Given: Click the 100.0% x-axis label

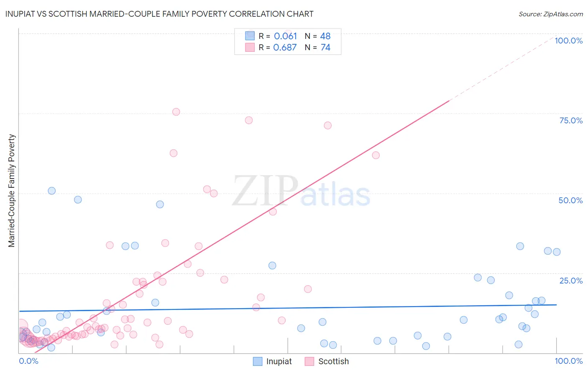Looking at the screenshot, I should click(x=568, y=361).
